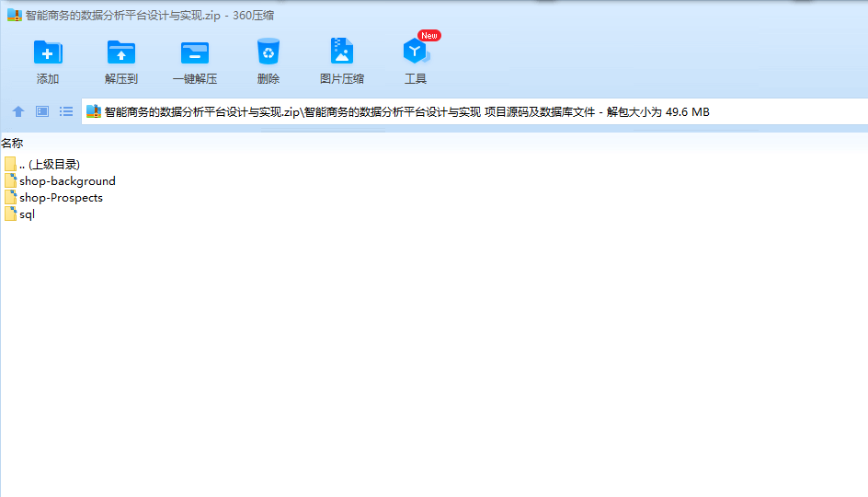Viewport: 868px width, 497px height.
Task: Switch to the list view mode button
Action: tap(66, 111)
